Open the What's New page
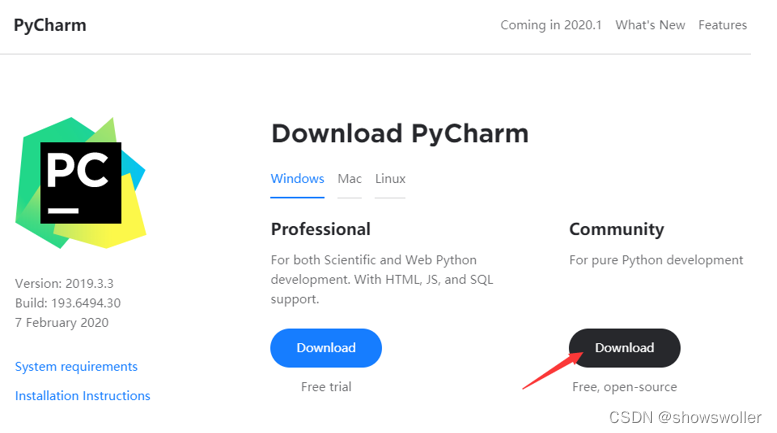Viewport: 777px width, 433px height. [650, 25]
